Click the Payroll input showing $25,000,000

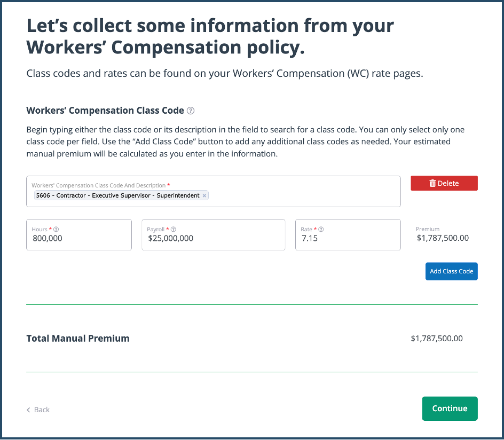[213, 239]
